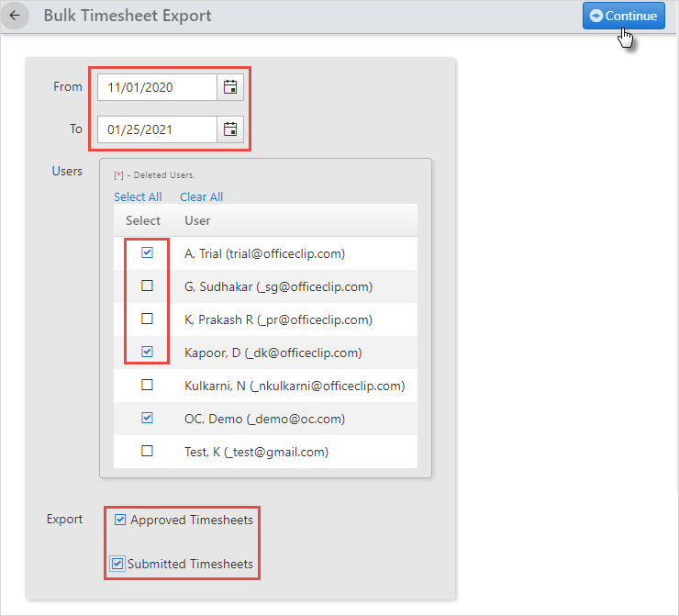Uncheck user A, Trial checkbox
The image size is (679, 616).
[147, 252]
